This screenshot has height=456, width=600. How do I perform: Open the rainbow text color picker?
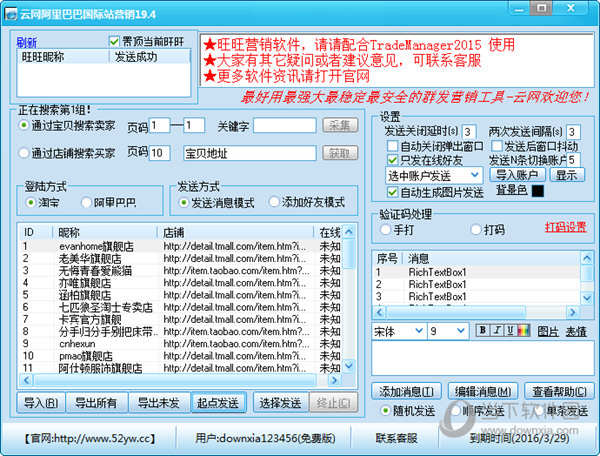(524, 330)
